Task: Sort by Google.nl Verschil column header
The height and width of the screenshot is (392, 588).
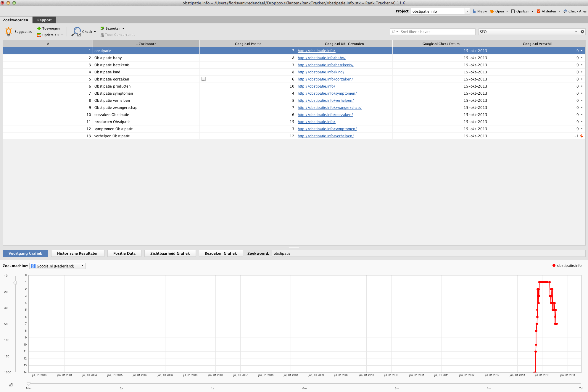Action: point(537,44)
